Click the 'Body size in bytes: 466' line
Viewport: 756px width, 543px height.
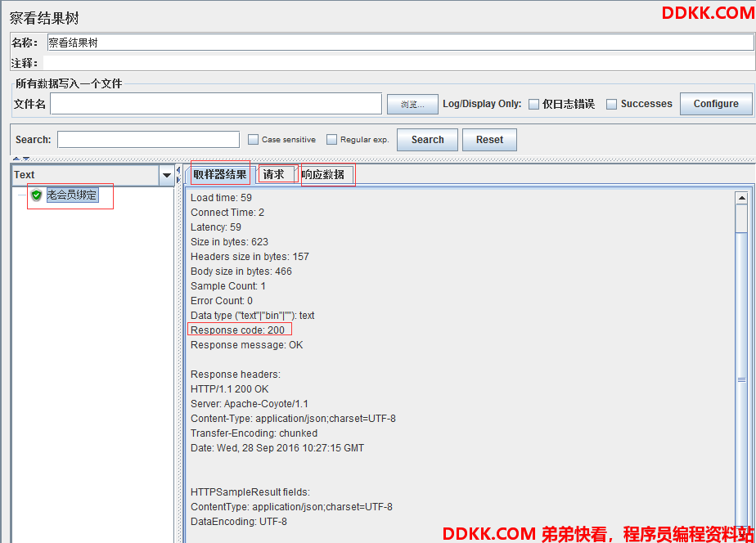pos(241,271)
